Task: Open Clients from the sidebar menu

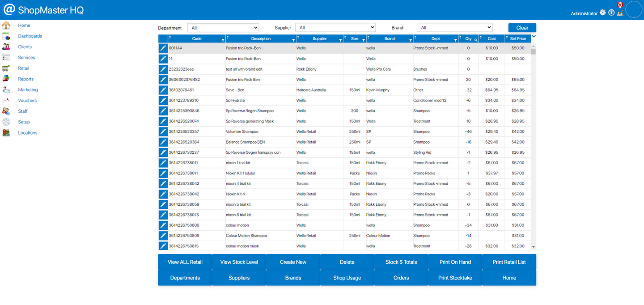Action: (25, 47)
